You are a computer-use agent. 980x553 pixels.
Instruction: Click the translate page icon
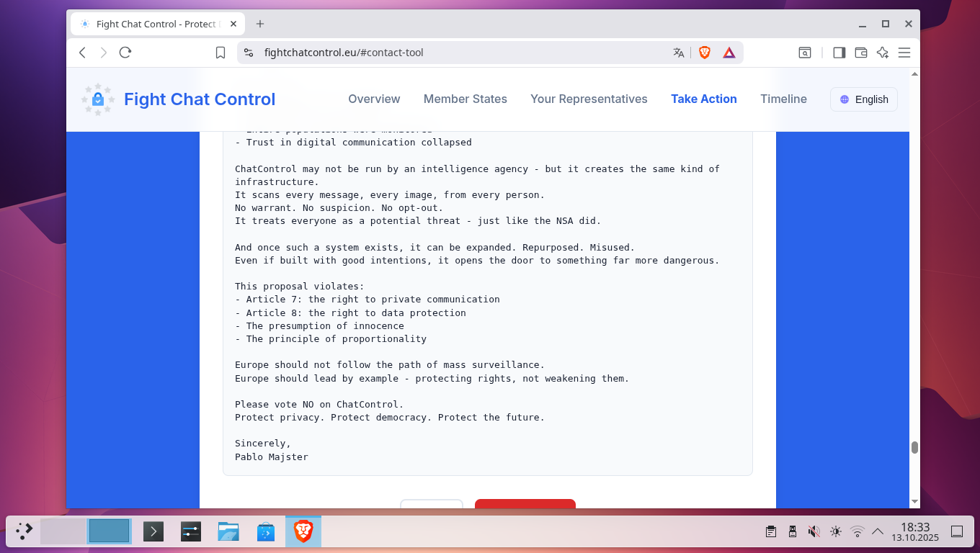tap(678, 53)
